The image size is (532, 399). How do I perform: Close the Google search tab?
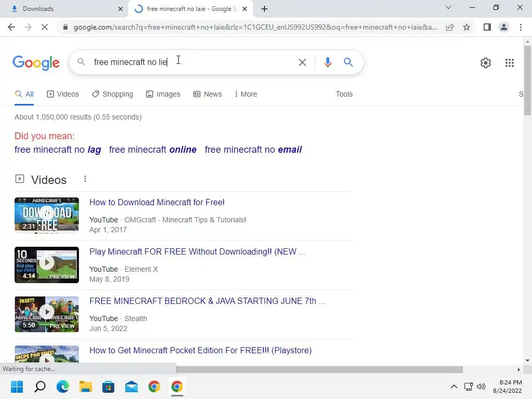coord(245,9)
